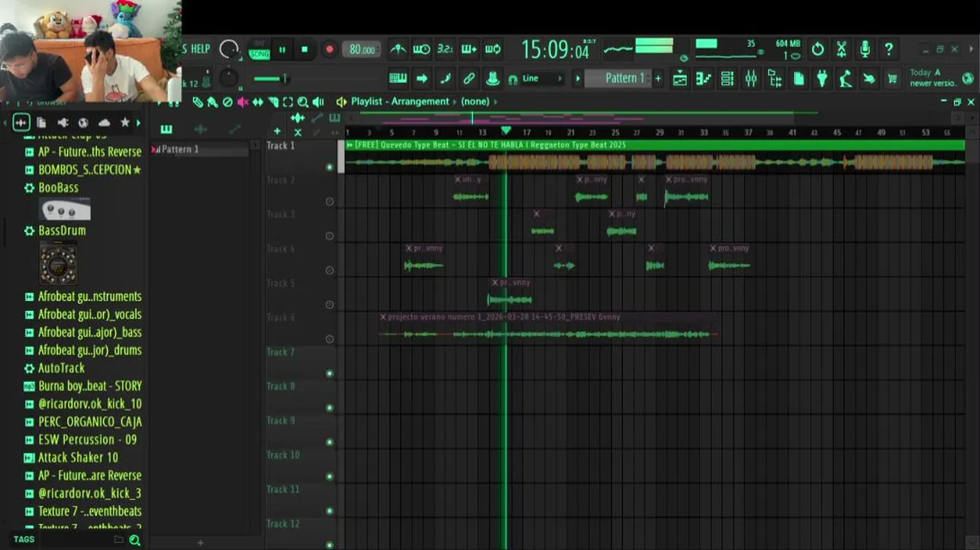Image resolution: width=980 pixels, height=550 pixels.
Task: Click the undo history circular arrow icon
Action: coord(817,50)
